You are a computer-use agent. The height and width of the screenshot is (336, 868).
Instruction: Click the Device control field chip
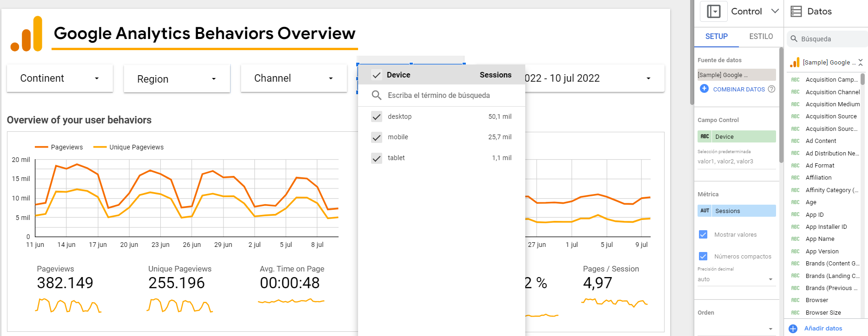tap(737, 136)
